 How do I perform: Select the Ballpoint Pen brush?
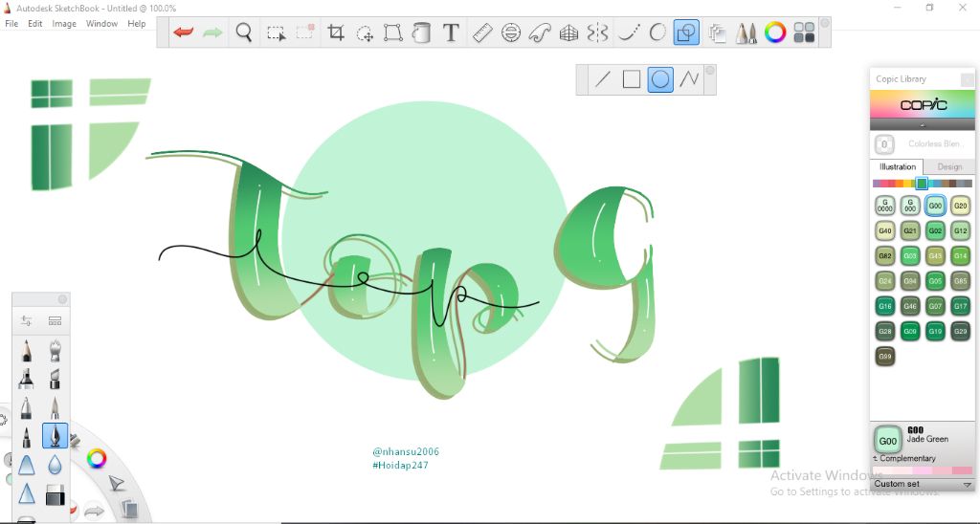26,408
